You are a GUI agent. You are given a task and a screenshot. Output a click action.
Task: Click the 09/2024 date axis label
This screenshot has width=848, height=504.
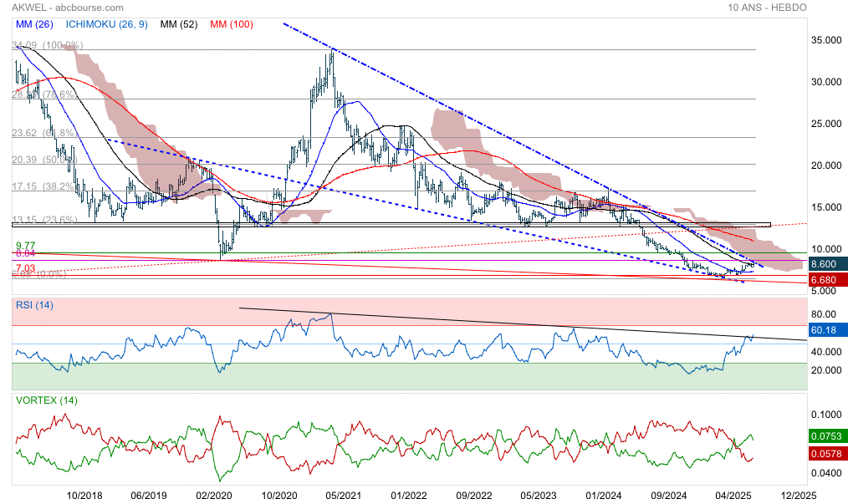(x=668, y=496)
